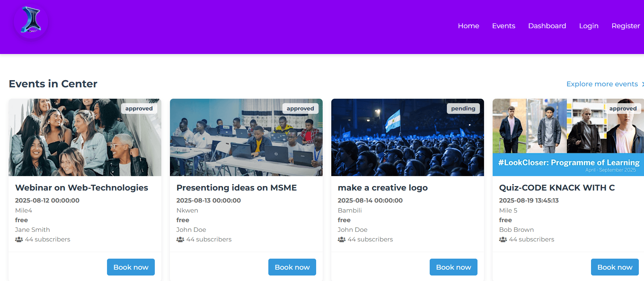Book now for Webinar on Web-Technologies
Viewport: 644px width, 281px height.
[131, 267]
